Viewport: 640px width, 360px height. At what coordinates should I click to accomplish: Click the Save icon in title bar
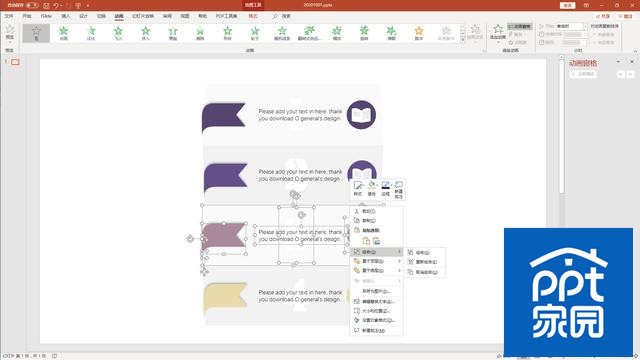(x=46, y=5)
